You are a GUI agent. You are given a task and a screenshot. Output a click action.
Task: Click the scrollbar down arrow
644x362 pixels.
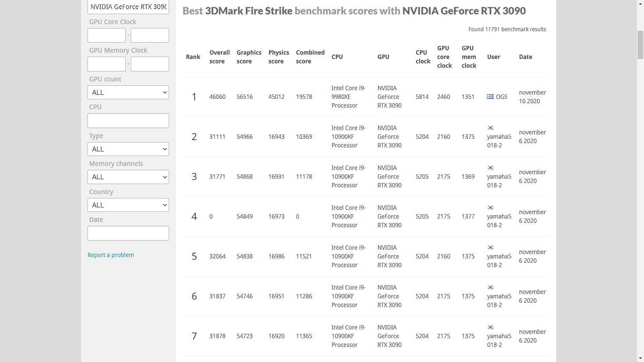click(640, 359)
